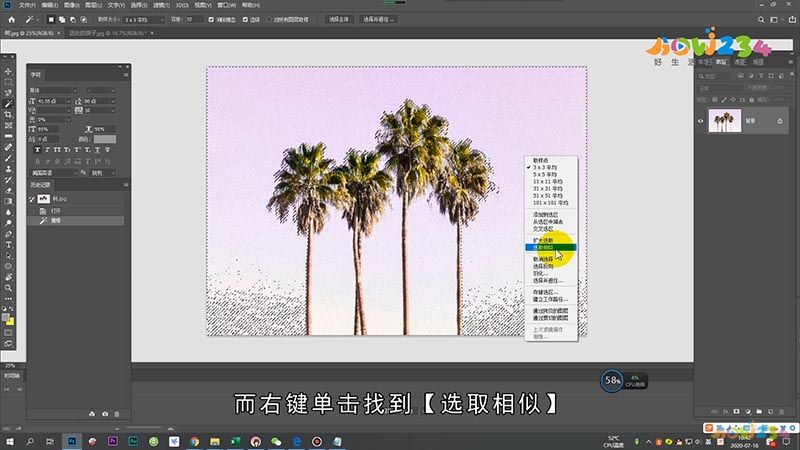Choose Intersect with Selection mode icon

pos(84,19)
